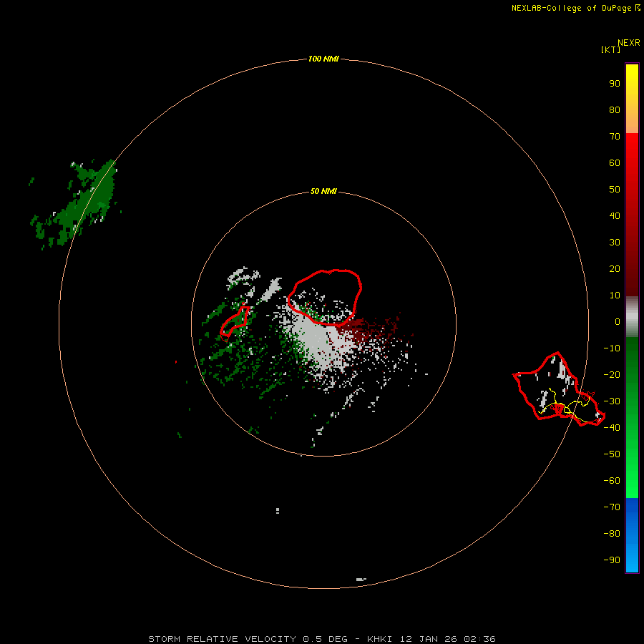Viewport: 644px width, 644px height.
Task: Click the 0 value on the velocity scale
Action: coord(618,322)
